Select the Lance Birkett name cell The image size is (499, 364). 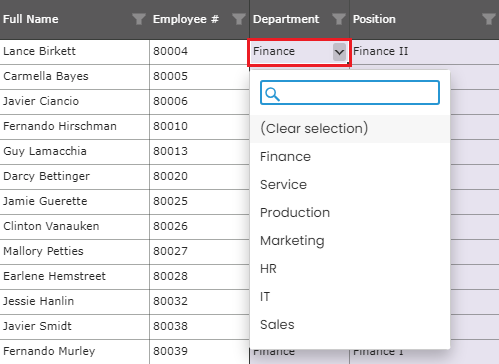pos(75,52)
